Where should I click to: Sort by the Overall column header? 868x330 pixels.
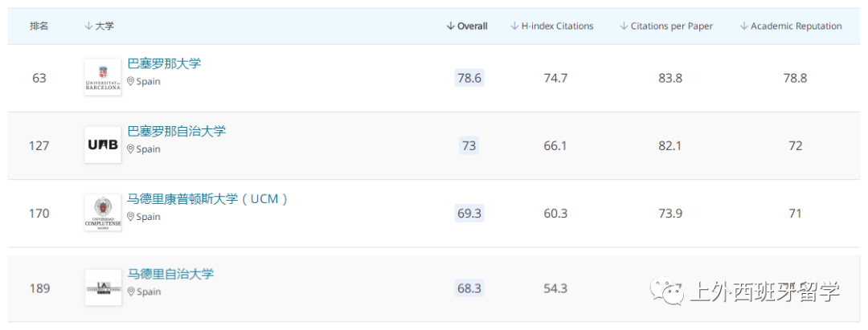(467, 26)
